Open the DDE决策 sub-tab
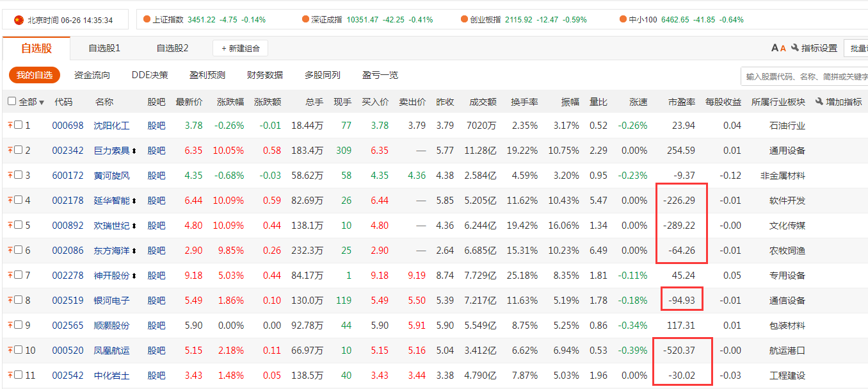Viewport: 868px width, 389px height. tap(150, 75)
